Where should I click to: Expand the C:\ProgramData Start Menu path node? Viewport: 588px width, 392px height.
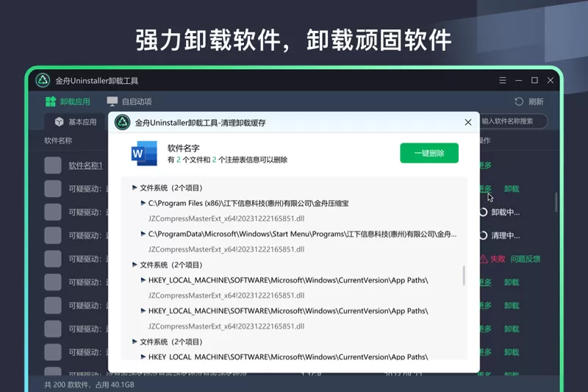tap(143, 234)
